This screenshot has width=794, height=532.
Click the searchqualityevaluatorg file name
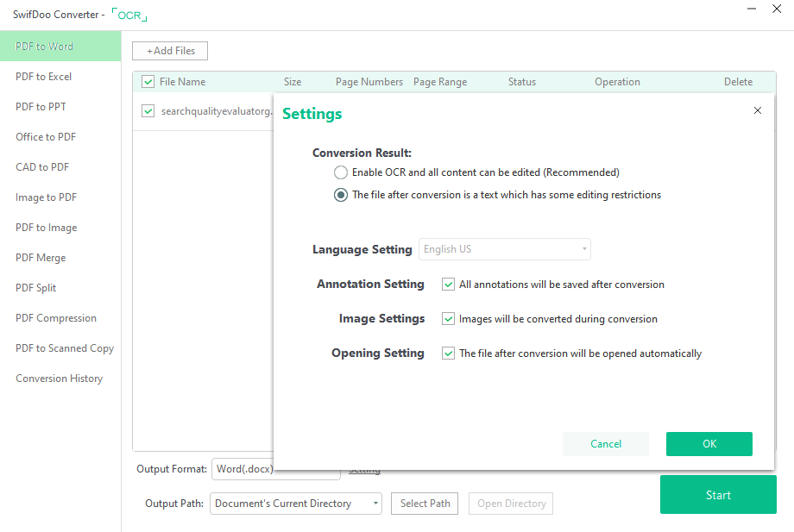coord(217,111)
